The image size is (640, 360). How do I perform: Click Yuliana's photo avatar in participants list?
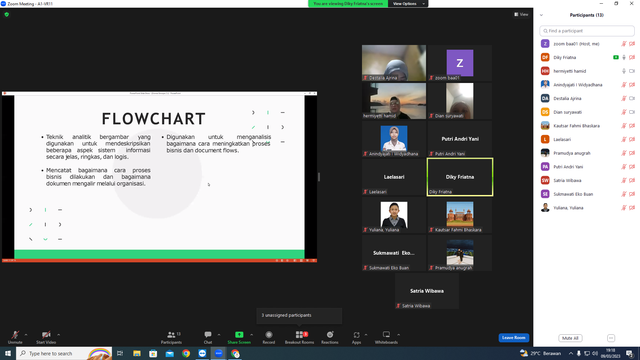tap(545, 208)
